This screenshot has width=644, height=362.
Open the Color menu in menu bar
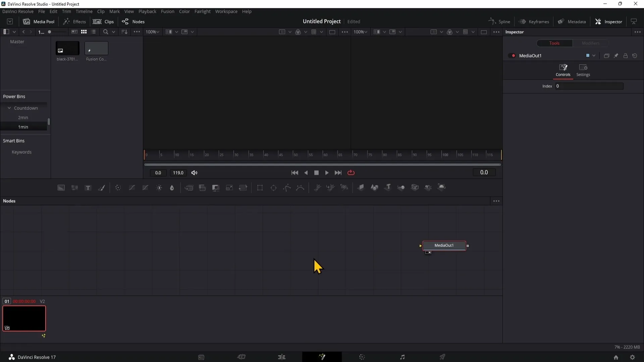tap(184, 11)
